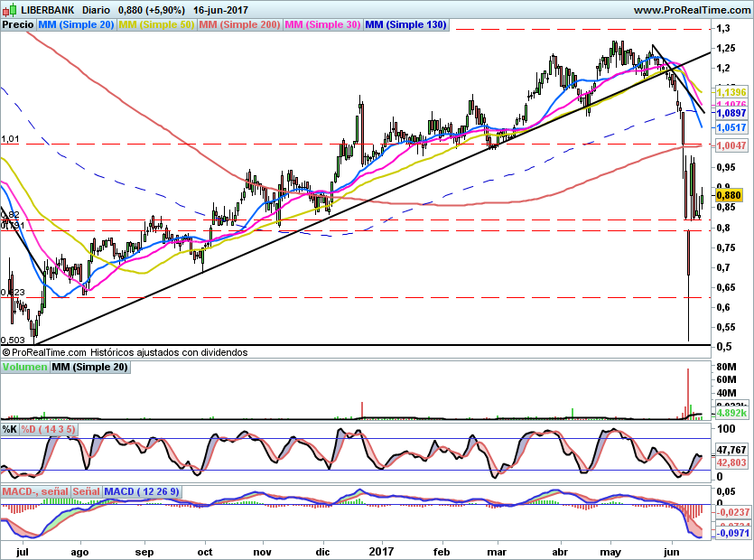Click the 42,803 stochastic value tag
The height and width of the screenshot is (560, 754).
(x=731, y=462)
